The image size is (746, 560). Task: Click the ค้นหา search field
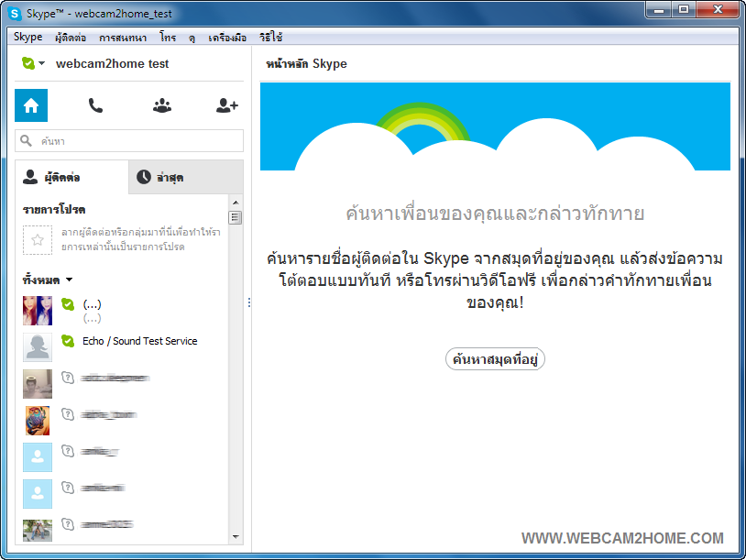click(x=137, y=141)
